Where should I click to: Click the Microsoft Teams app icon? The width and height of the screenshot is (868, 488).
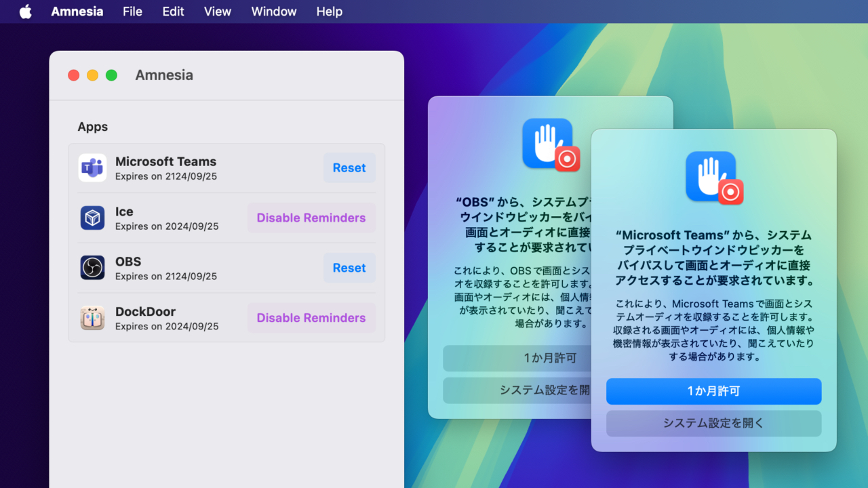click(92, 168)
